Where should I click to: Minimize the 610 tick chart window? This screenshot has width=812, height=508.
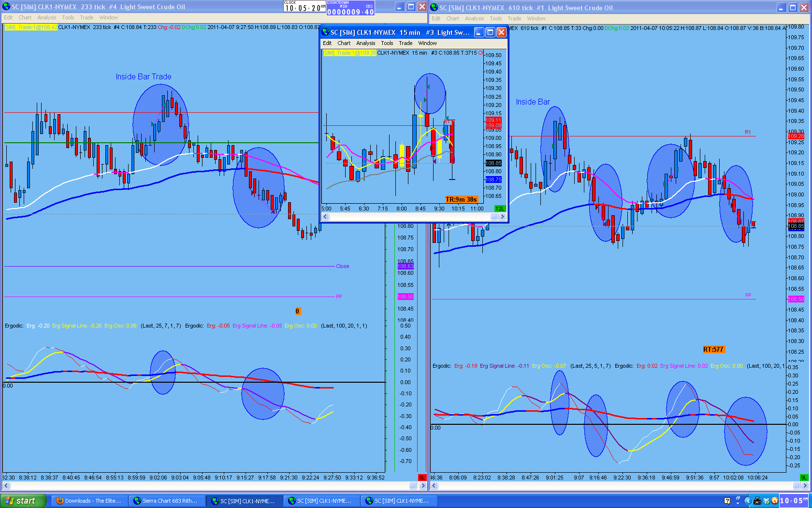pyautogui.click(x=782, y=7)
